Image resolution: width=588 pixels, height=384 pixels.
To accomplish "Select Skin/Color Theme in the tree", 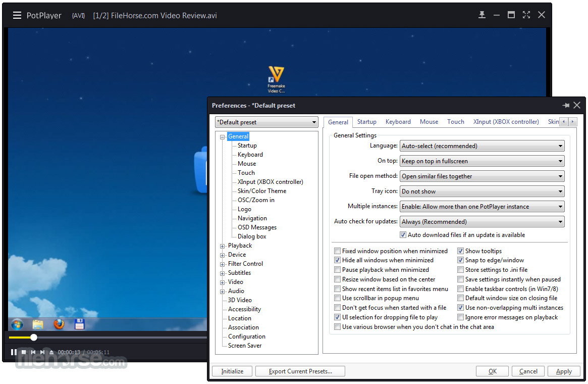I will point(262,191).
